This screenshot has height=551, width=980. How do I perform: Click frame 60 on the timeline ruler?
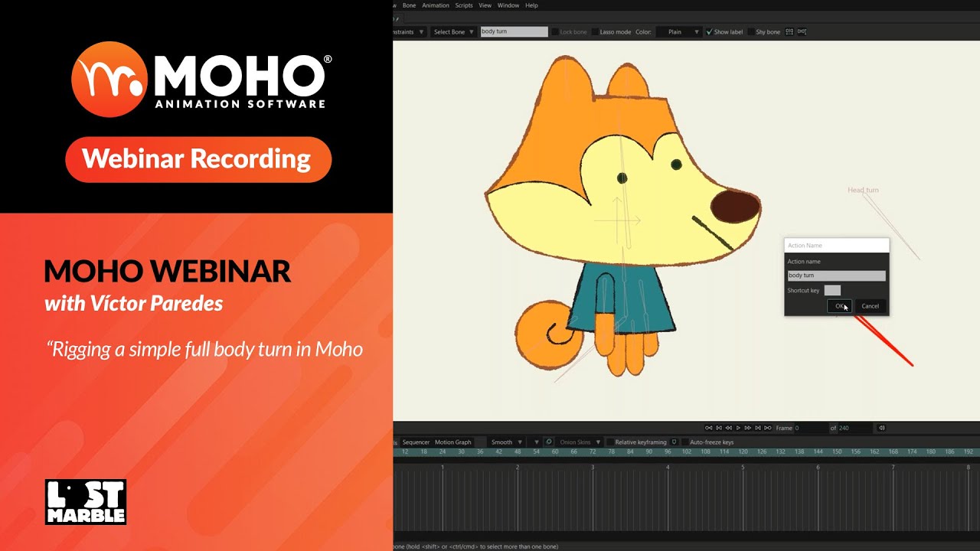tap(555, 452)
